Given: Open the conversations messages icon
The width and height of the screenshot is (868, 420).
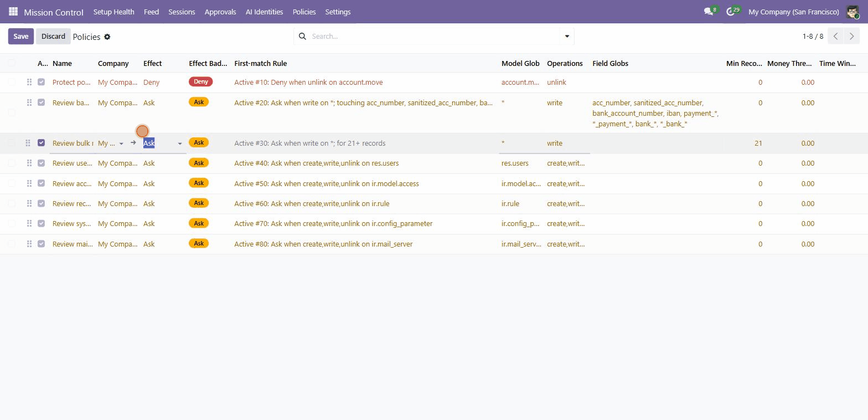Looking at the screenshot, I should point(708,12).
